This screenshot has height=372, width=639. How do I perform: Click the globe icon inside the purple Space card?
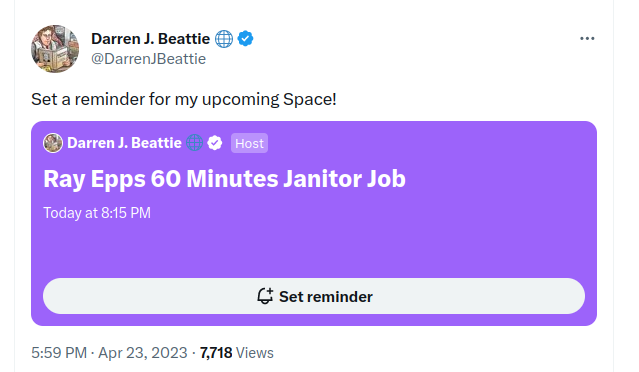194,143
